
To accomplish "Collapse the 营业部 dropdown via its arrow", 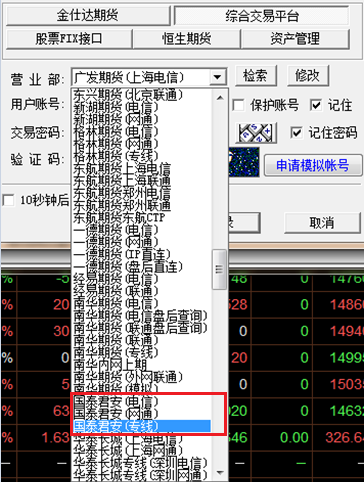I will (218, 77).
